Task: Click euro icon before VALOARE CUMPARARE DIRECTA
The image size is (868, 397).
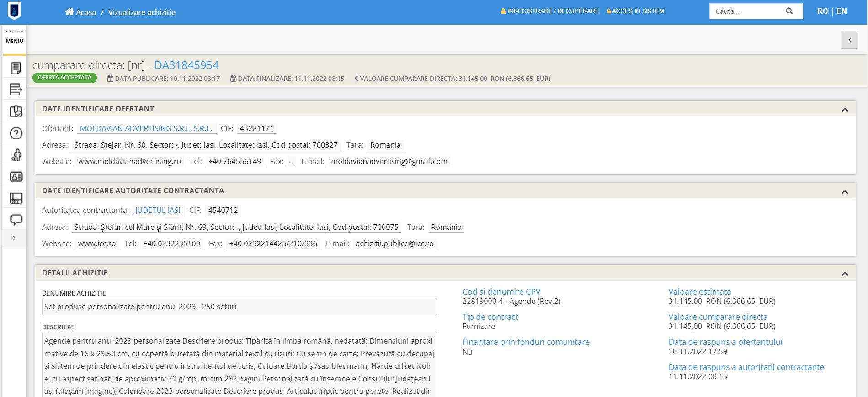Action: point(357,79)
